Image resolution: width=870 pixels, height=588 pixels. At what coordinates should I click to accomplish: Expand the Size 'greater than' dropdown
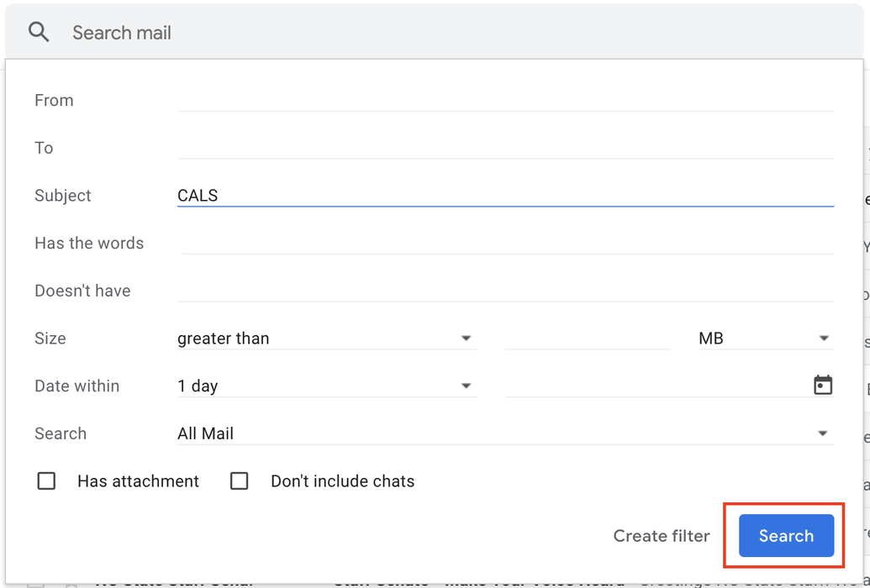pyautogui.click(x=326, y=339)
